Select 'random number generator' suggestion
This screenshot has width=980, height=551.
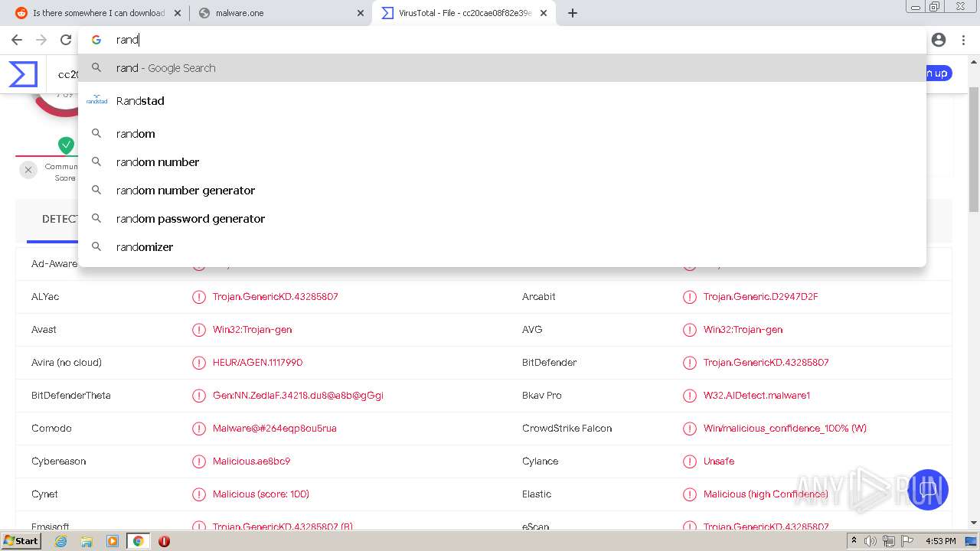coord(501,191)
